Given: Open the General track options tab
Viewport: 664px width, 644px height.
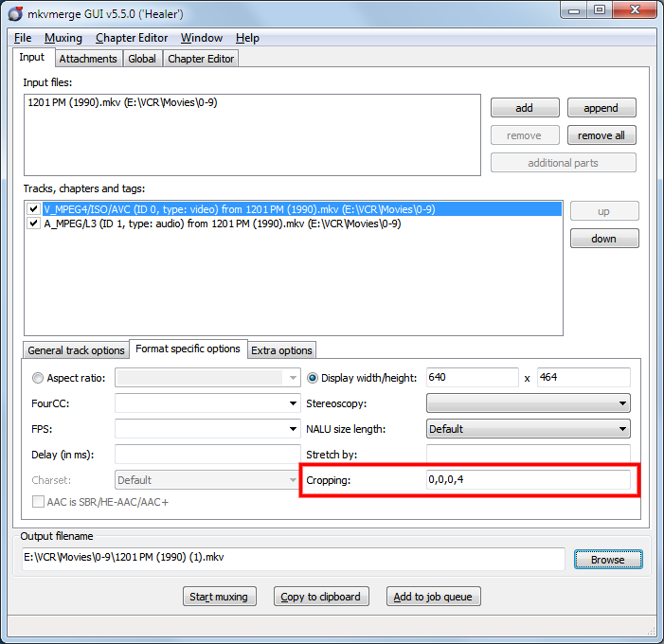Looking at the screenshot, I should (76, 350).
